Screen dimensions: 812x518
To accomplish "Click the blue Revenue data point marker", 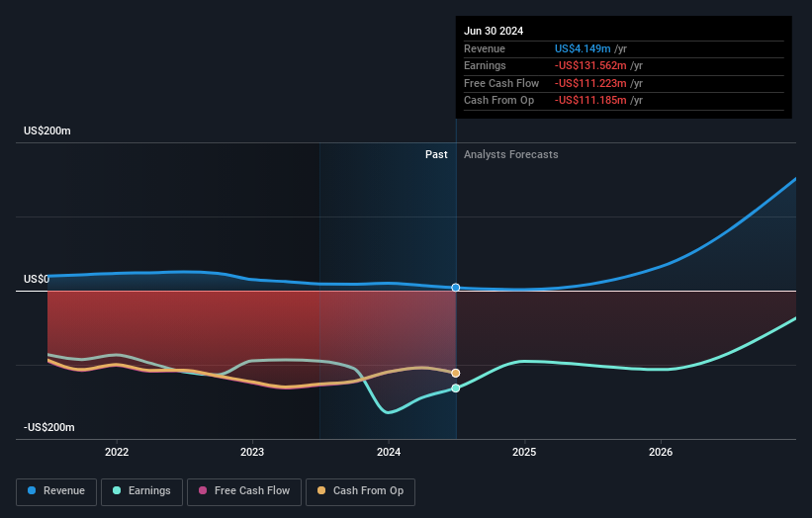I will click(x=456, y=288).
